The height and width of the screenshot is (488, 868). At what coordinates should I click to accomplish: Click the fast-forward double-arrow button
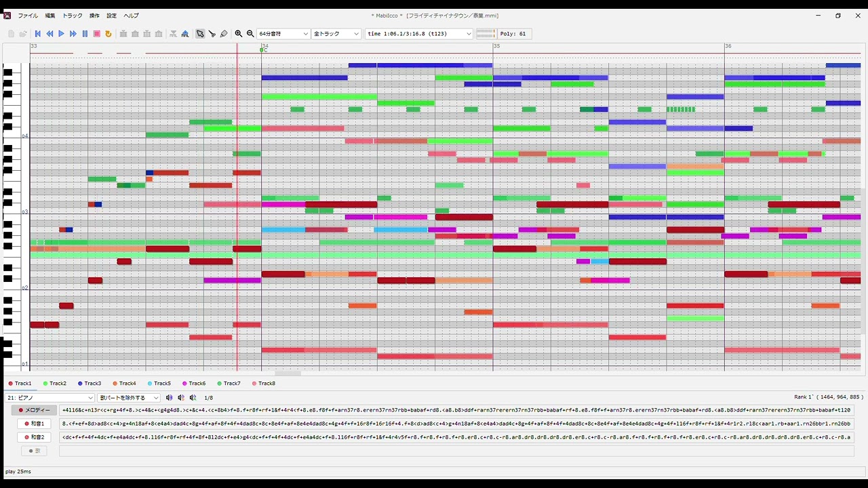73,34
